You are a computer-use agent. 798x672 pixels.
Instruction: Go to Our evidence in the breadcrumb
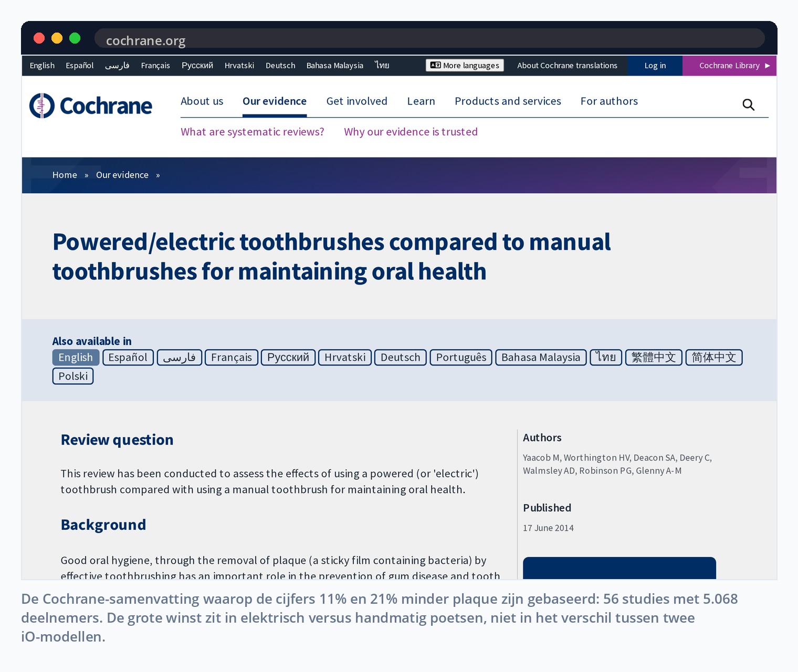[x=122, y=175]
